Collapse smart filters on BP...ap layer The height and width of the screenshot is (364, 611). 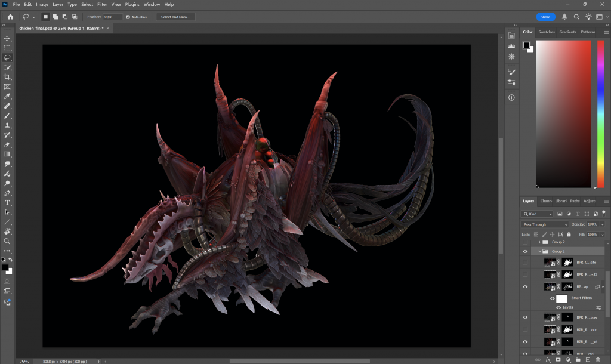click(603, 287)
